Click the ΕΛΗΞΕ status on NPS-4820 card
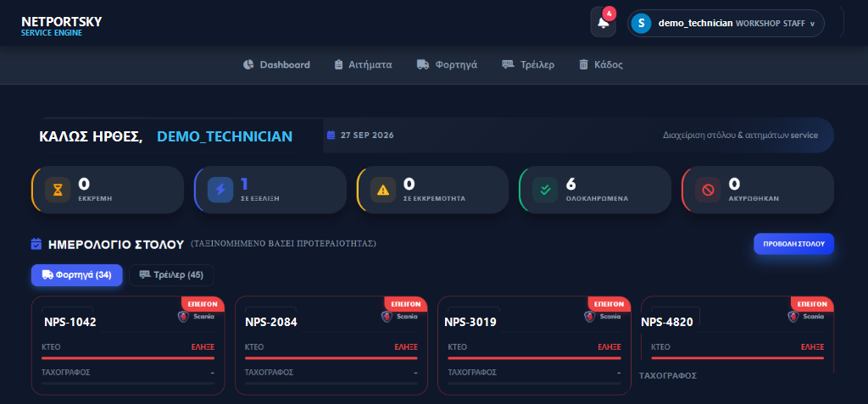 coord(813,347)
